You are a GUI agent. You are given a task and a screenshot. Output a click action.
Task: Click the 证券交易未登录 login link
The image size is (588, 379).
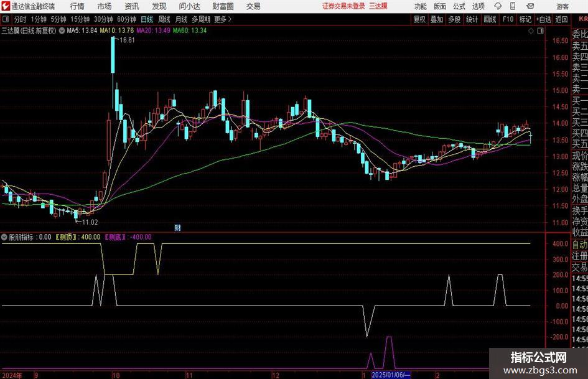click(x=343, y=6)
